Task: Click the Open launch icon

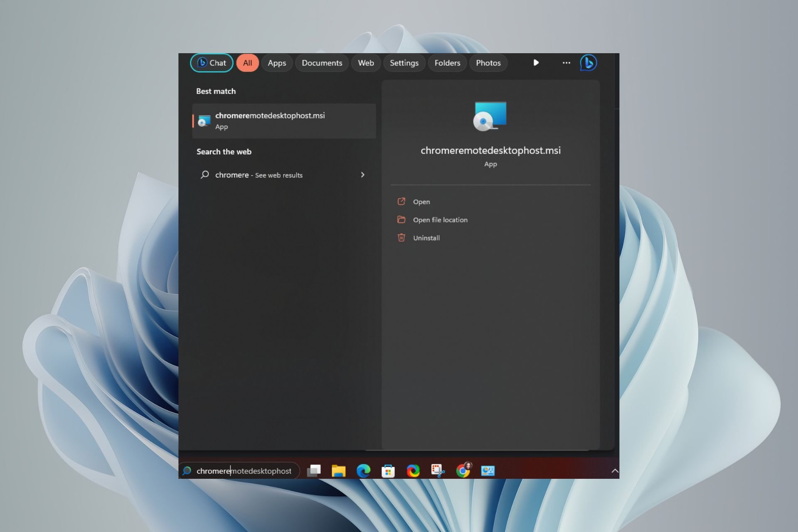Action: [401, 202]
